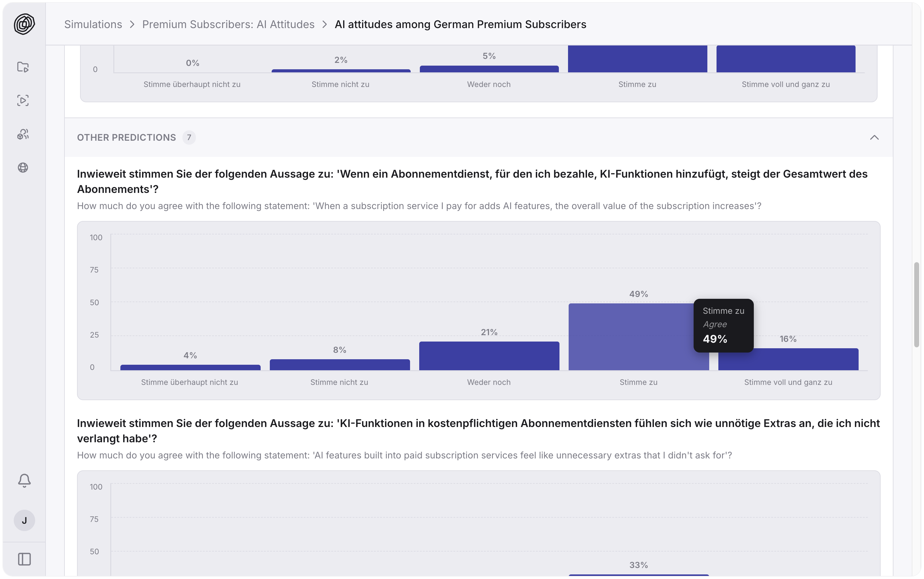Image resolution: width=924 pixels, height=579 pixels.
Task: Open the globe icon in sidebar
Action: (23, 167)
